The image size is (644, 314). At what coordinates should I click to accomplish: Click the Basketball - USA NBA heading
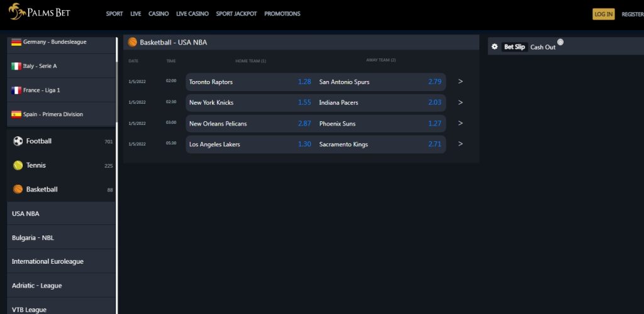(174, 42)
